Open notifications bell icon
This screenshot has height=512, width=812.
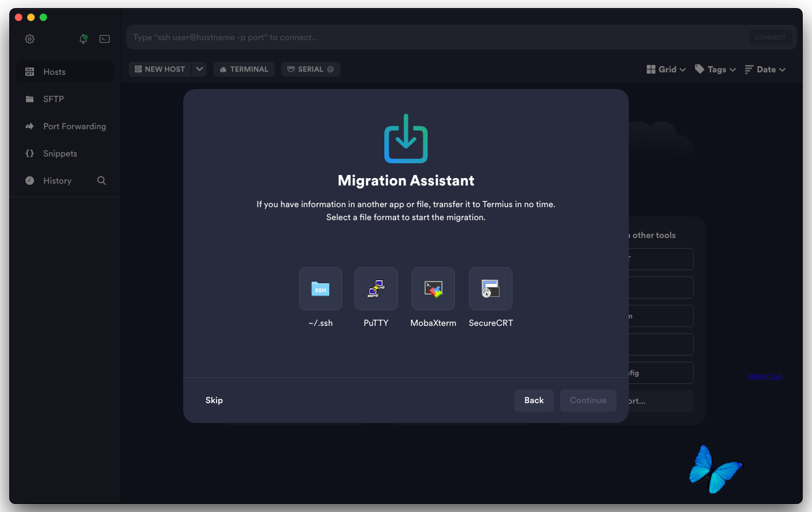84,39
